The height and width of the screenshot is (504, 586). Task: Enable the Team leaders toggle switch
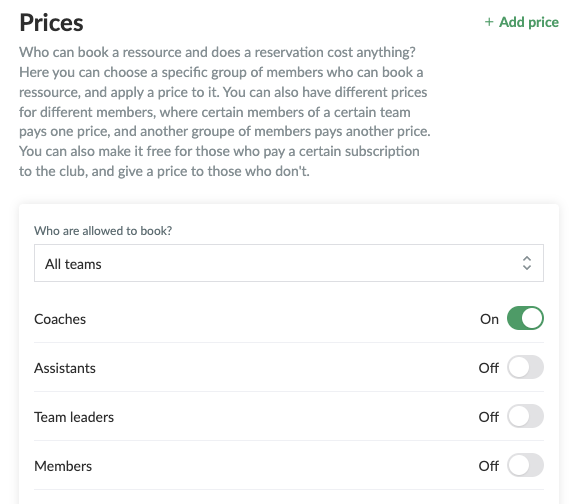pos(525,416)
